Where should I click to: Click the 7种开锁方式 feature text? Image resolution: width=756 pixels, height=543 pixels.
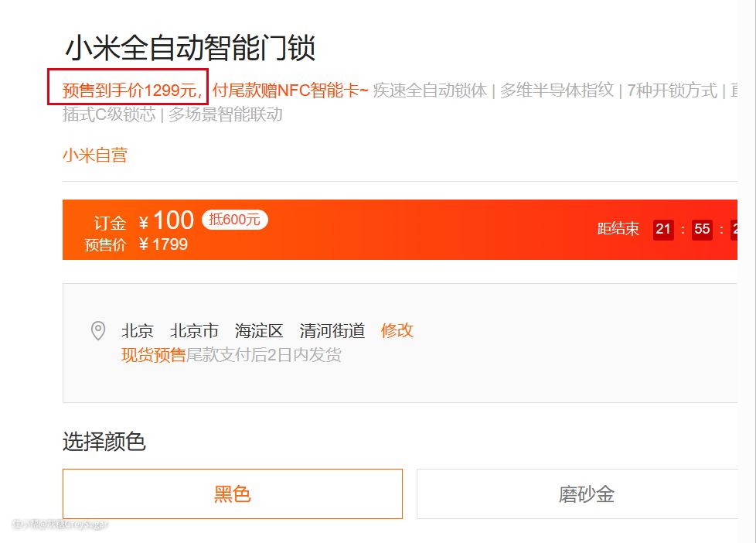click(672, 90)
